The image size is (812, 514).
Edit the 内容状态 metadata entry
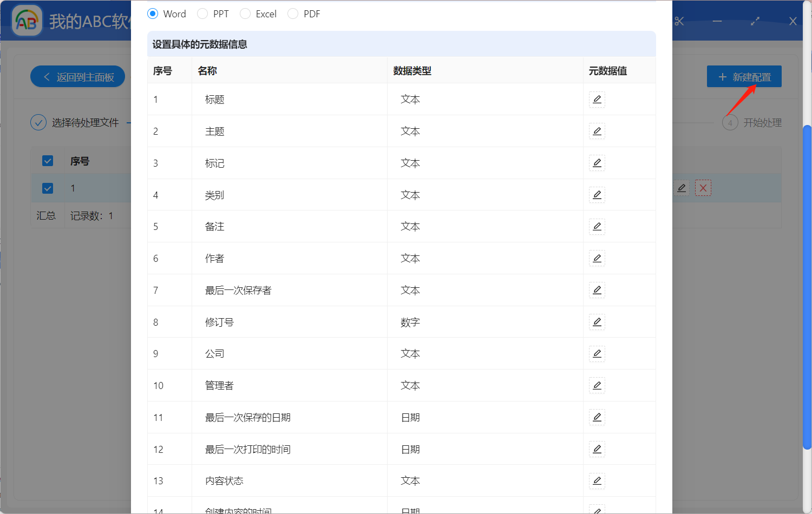coord(597,480)
